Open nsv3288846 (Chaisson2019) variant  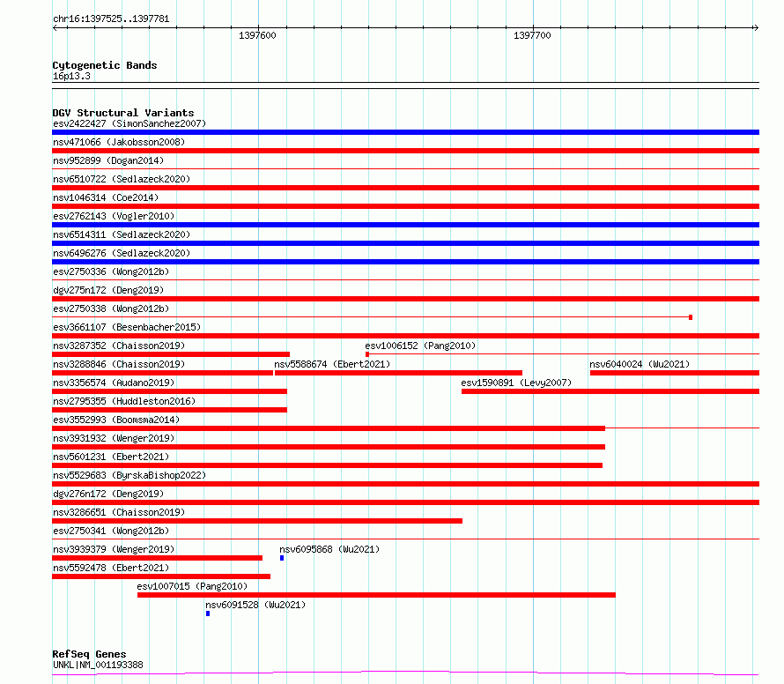[119, 364]
